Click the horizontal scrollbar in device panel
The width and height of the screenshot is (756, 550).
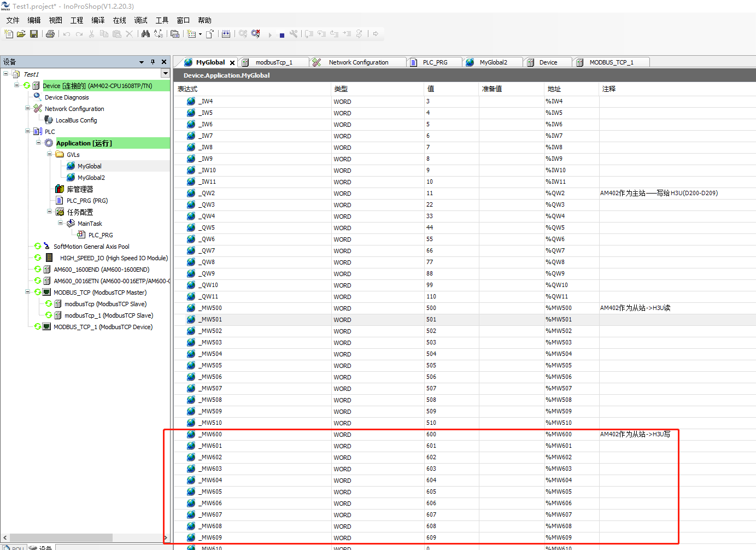pos(61,538)
